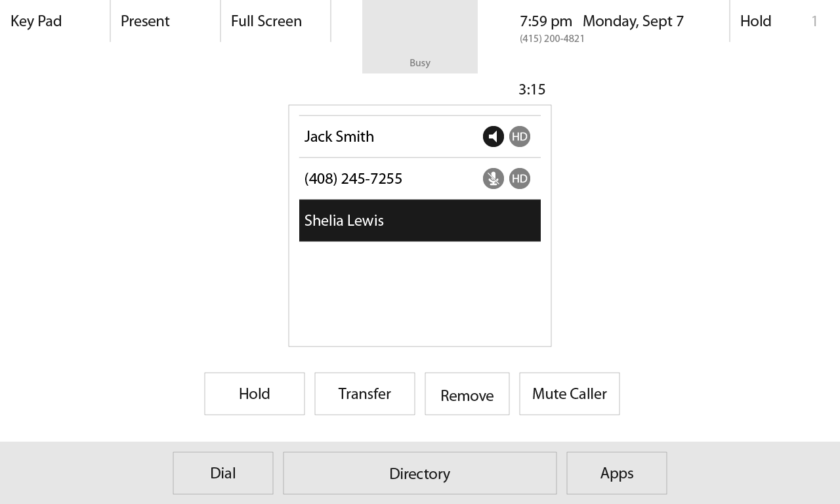Open the Directory
840x504 pixels.
click(x=420, y=473)
